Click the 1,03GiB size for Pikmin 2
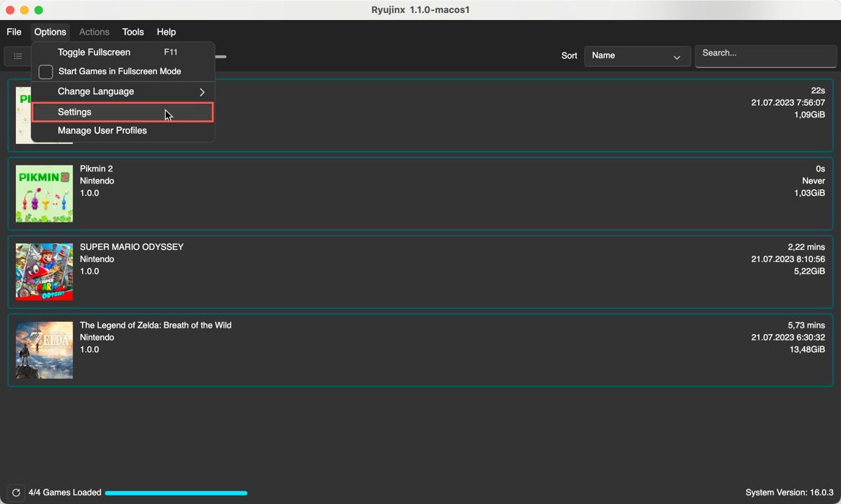 [x=809, y=193]
